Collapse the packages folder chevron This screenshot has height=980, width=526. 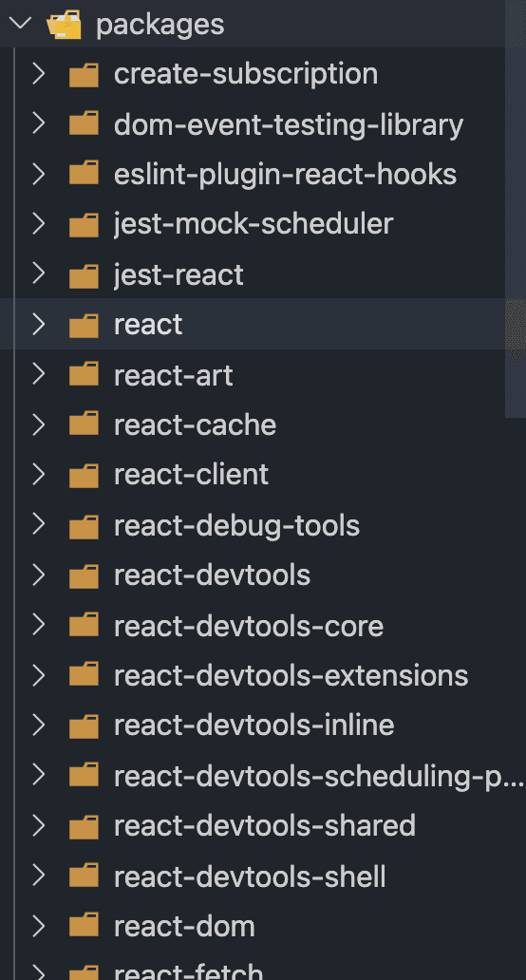click(19, 24)
